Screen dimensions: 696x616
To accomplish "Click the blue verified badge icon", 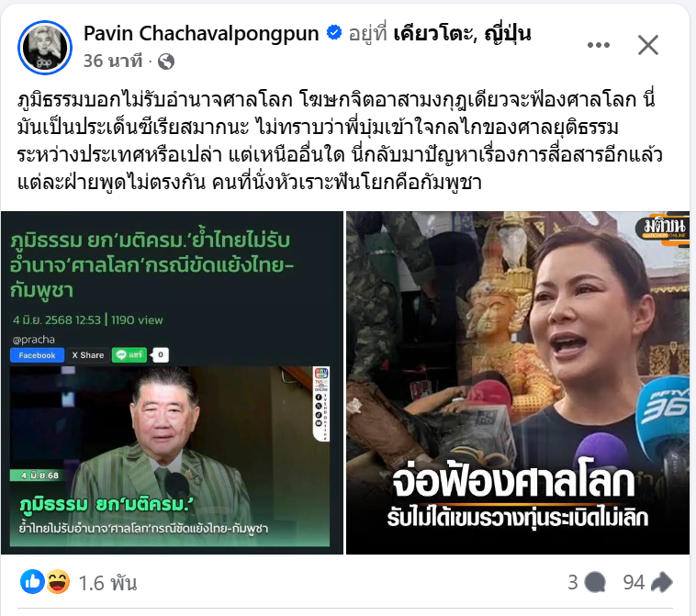I will [x=334, y=33].
